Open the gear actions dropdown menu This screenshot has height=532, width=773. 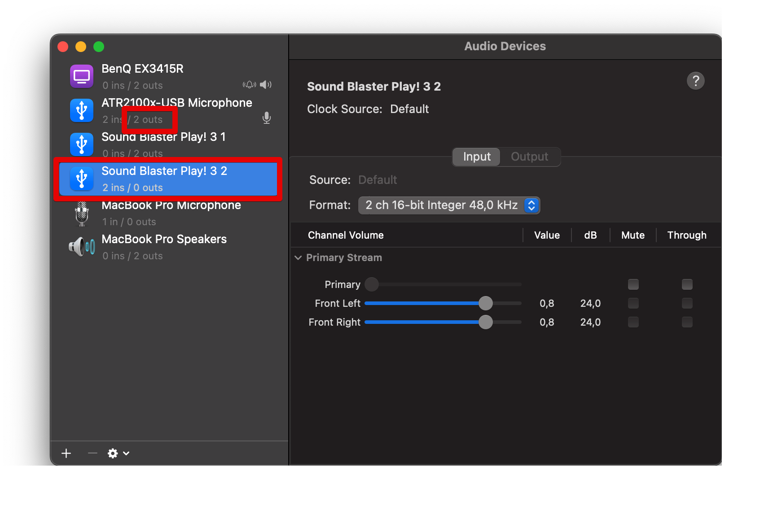point(119,454)
